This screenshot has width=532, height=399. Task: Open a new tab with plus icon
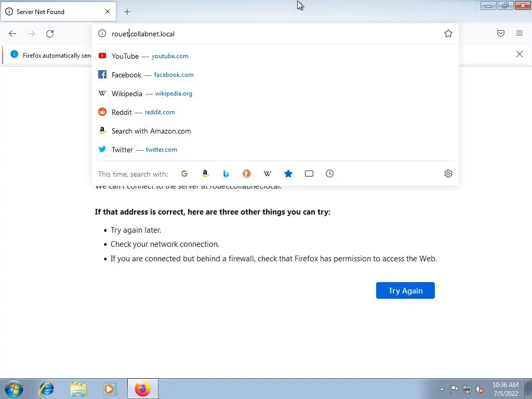click(x=127, y=12)
